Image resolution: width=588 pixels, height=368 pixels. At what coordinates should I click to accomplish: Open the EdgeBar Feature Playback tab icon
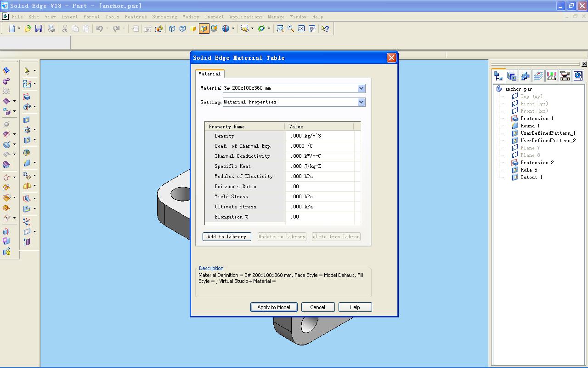click(x=565, y=75)
